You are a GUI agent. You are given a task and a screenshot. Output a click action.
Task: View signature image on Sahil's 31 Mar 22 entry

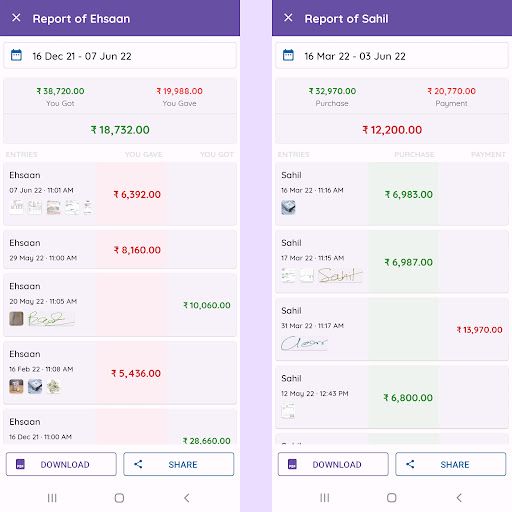click(x=304, y=343)
